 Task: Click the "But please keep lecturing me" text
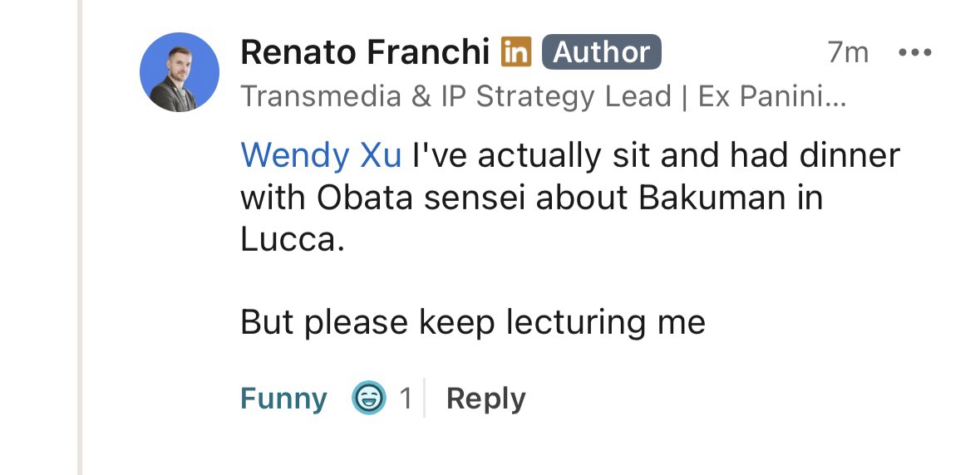point(472,322)
